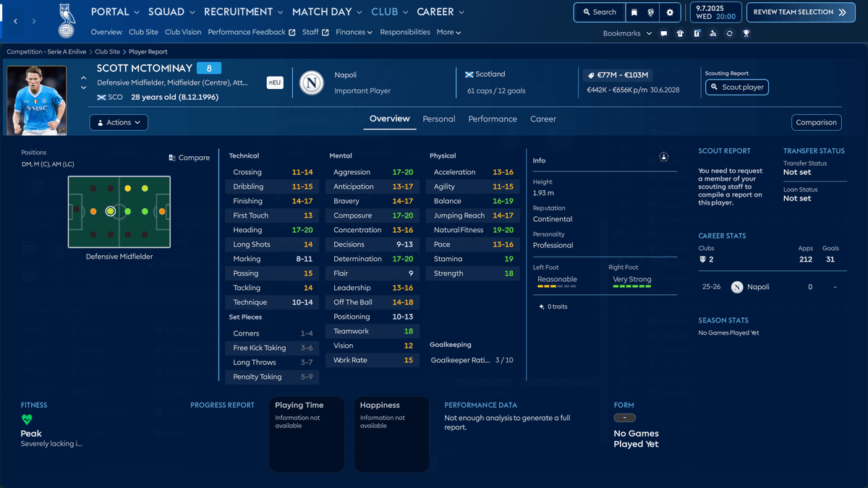Open the circular transfer arrows shortcut icon
This screenshot has height=488, width=868.
[x=729, y=33]
